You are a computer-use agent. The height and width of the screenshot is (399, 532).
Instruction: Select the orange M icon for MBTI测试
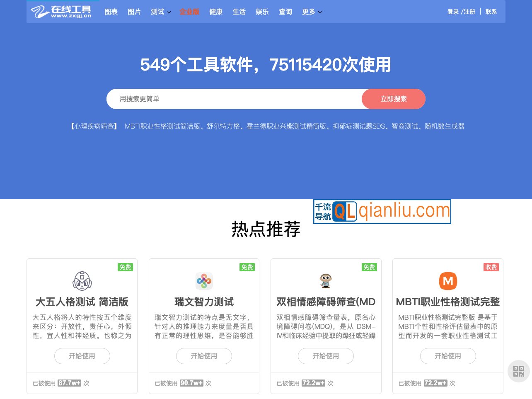[x=448, y=281]
